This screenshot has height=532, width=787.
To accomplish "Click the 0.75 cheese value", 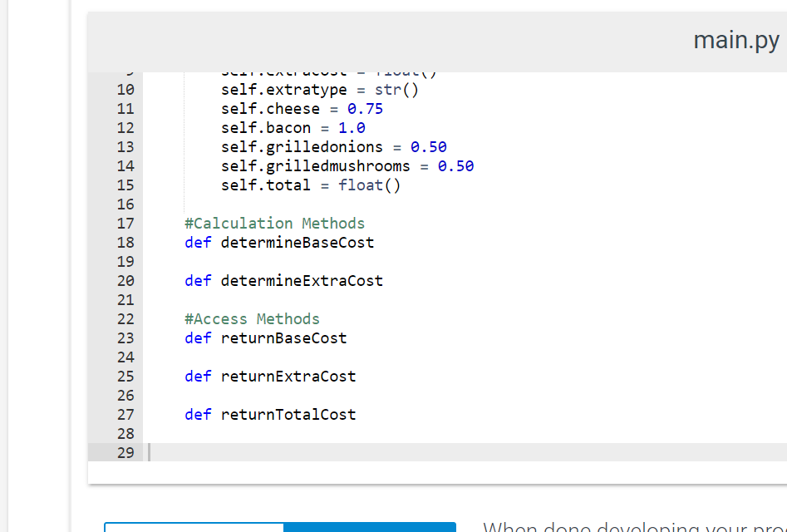I will (x=365, y=109).
